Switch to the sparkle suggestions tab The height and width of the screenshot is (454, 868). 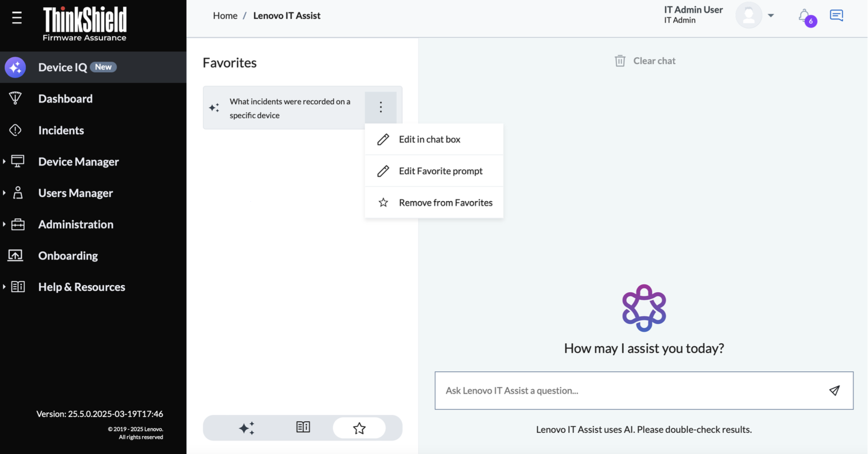[246, 428]
